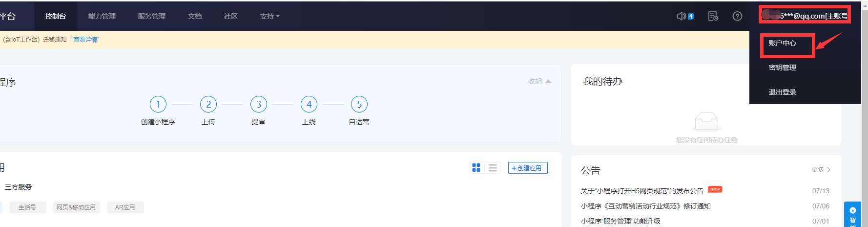Click the 创建小程序 step label
The image size is (868, 227).
click(158, 122)
